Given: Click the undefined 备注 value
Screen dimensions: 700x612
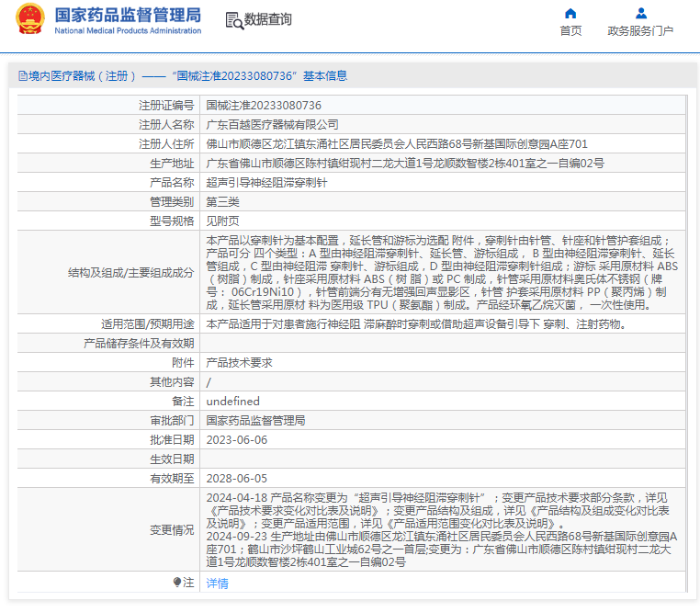Looking at the screenshot, I should (x=233, y=402).
